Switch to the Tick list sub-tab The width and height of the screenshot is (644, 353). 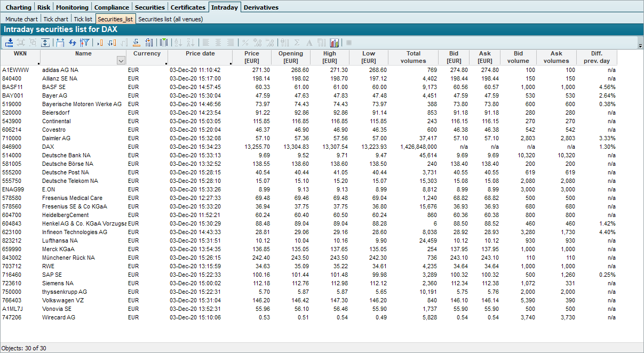tap(83, 19)
